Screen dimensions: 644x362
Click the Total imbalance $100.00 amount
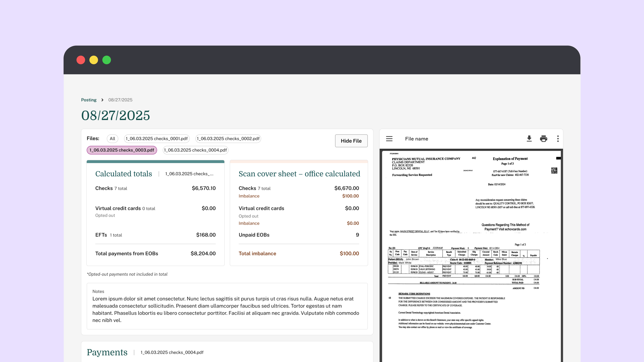point(349,253)
